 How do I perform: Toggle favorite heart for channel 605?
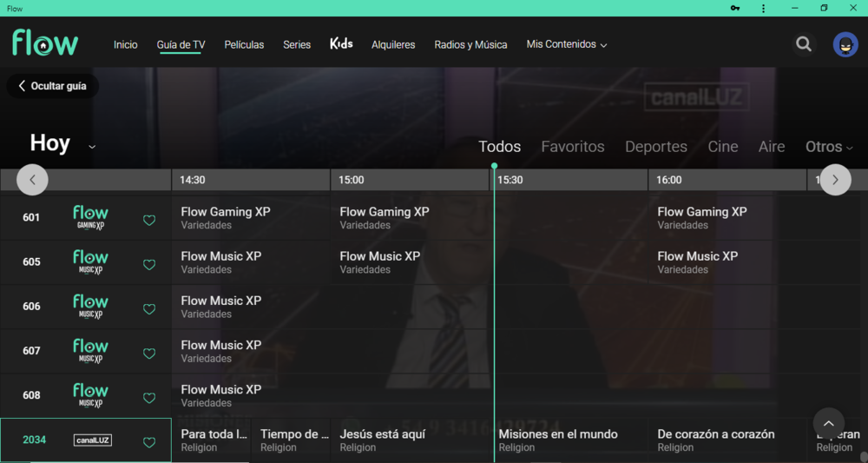[x=149, y=265]
